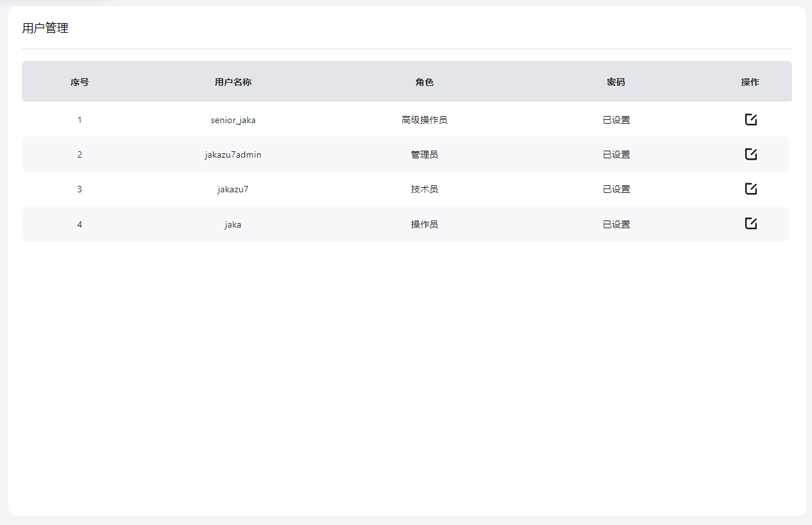
Task: Click the jakazu7 username cell
Action: pos(233,189)
